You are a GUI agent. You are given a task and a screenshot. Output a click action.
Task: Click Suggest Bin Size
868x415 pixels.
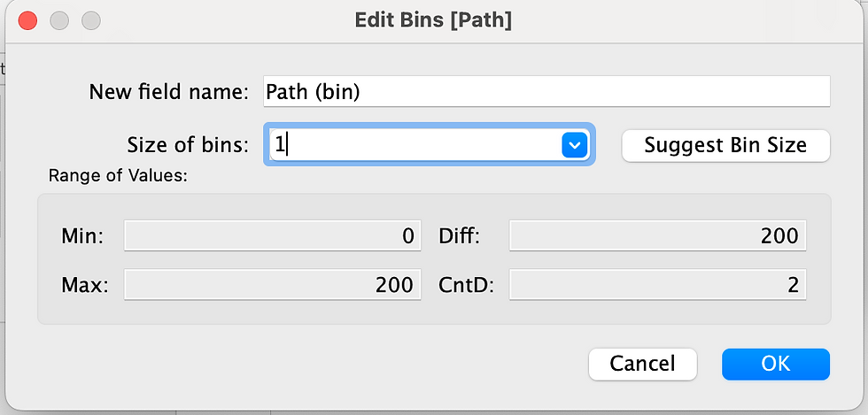pyautogui.click(x=725, y=145)
